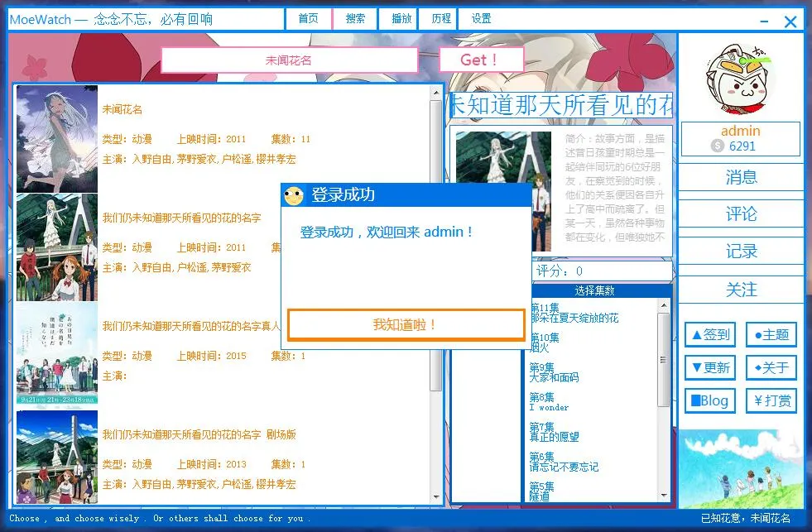Click the ▼更新 update button
The width and height of the screenshot is (812, 532).
[709, 367]
